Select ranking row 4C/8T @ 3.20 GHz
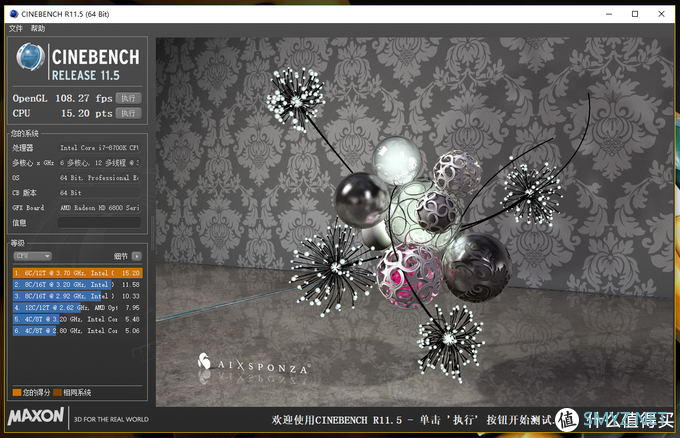680x438 pixels. [78, 319]
